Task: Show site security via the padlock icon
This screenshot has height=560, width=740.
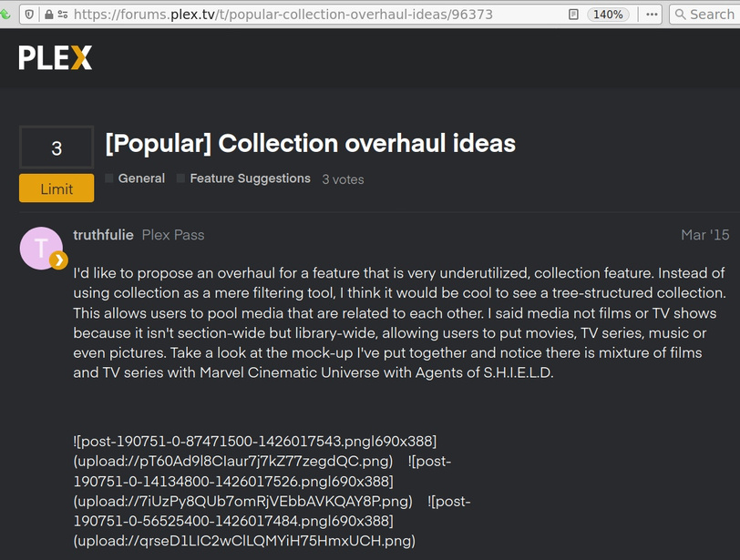Action: click(48, 15)
